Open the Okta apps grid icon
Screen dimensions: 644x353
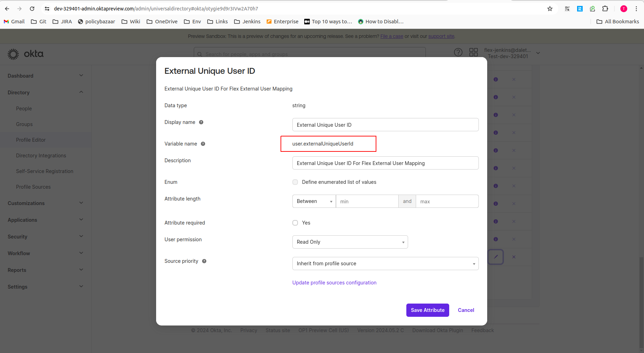[x=474, y=52]
